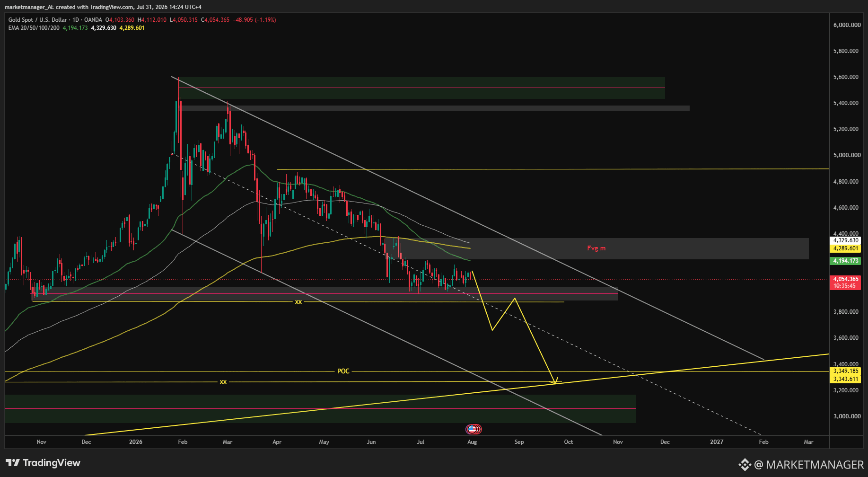
Task: Click the 5,200.000 price axis label
Action: pos(847,129)
